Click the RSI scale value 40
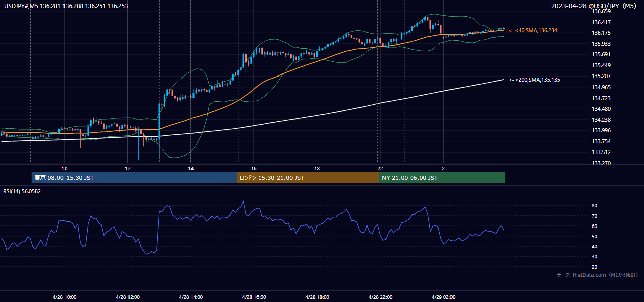 [x=595, y=246]
